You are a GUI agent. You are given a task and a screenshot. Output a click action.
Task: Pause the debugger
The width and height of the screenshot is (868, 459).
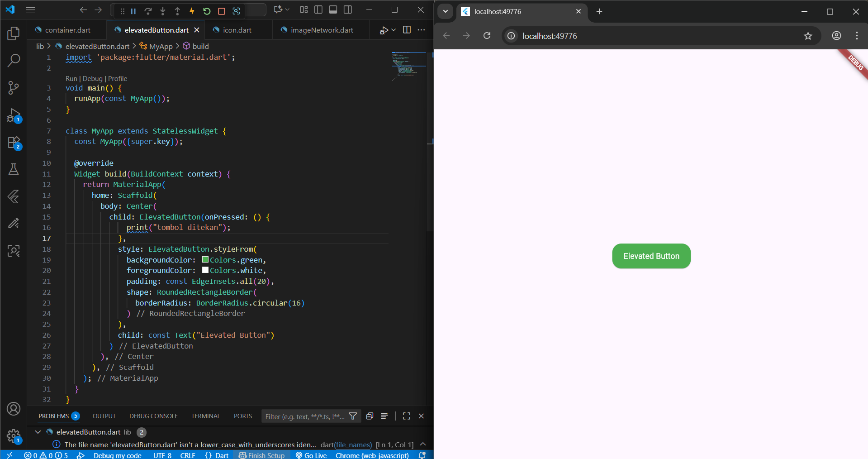pyautogui.click(x=133, y=11)
